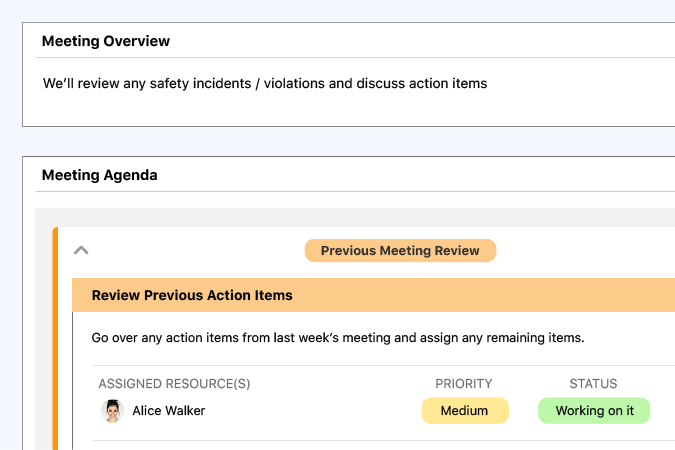Screen dimensions: 675x450
Task: Click the light blue page margin at left
Action: (10, 250)
